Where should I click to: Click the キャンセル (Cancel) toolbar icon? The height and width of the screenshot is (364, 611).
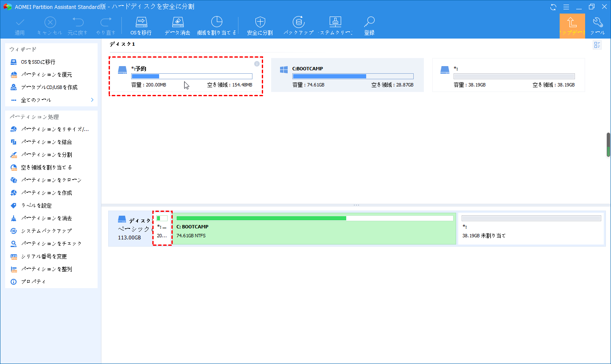click(x=50, y=22)
